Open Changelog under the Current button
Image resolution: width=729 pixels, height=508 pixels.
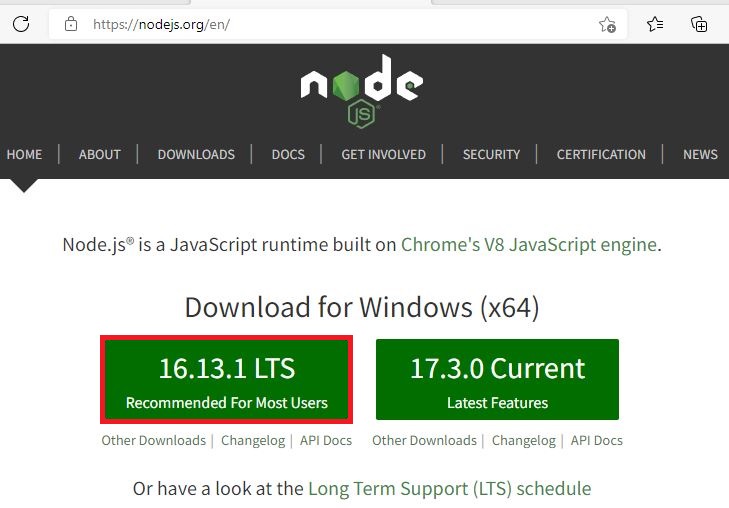(x=524, y=440)
